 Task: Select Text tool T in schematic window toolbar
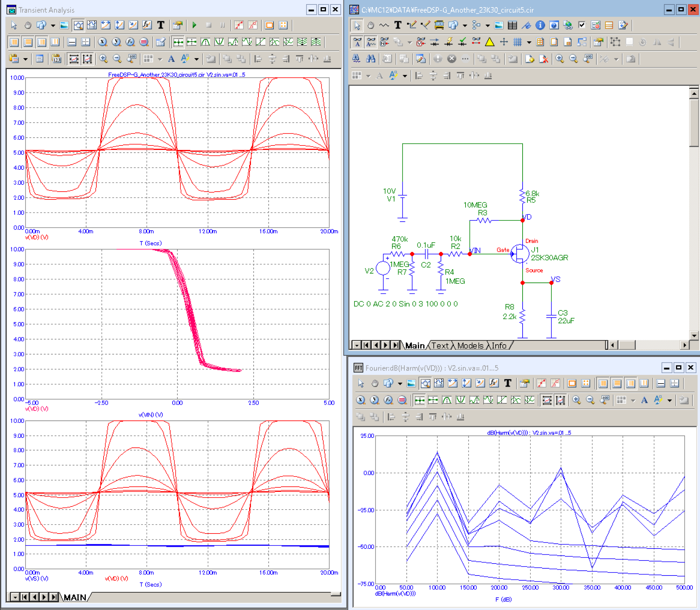coord(398,25)
